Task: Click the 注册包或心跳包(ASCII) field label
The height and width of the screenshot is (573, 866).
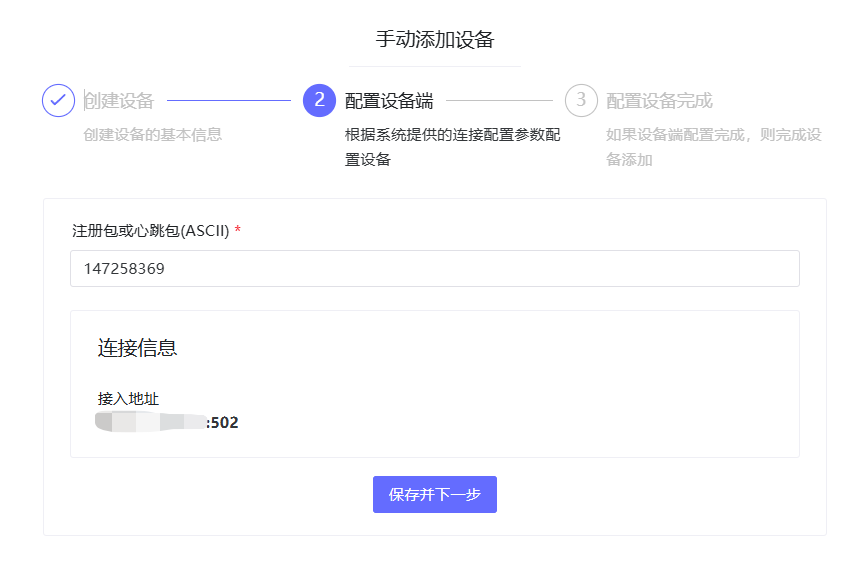Action: pyautogui.click(x=150, y=231)
